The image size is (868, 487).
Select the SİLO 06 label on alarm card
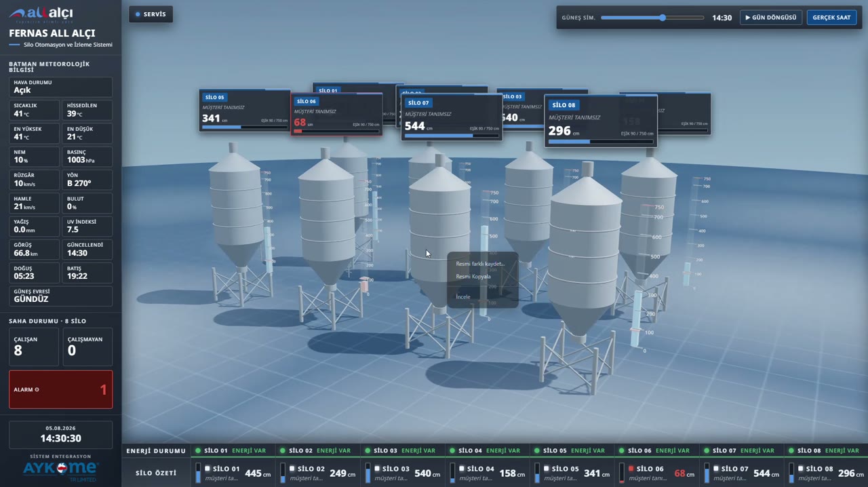[x=306, y=102]
